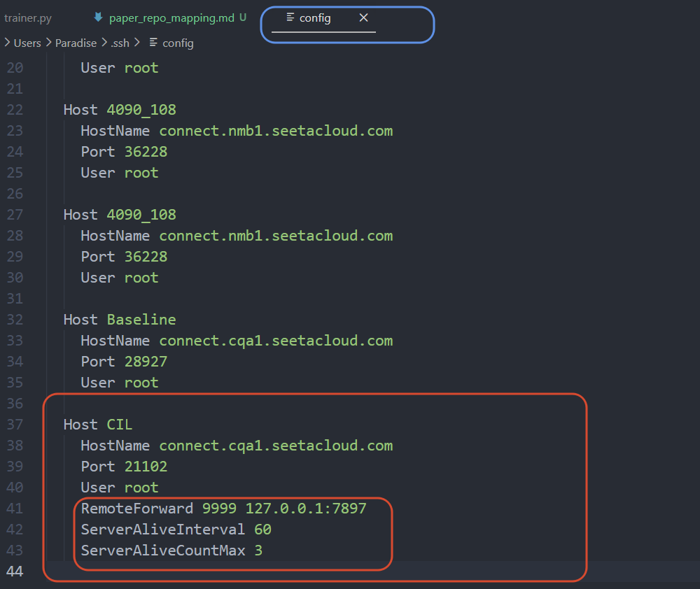The height and width of the screenshot is (589, 700).
Task: Click the Host Baseline entry
Action: pyautogui.click(x=120, y=320)
